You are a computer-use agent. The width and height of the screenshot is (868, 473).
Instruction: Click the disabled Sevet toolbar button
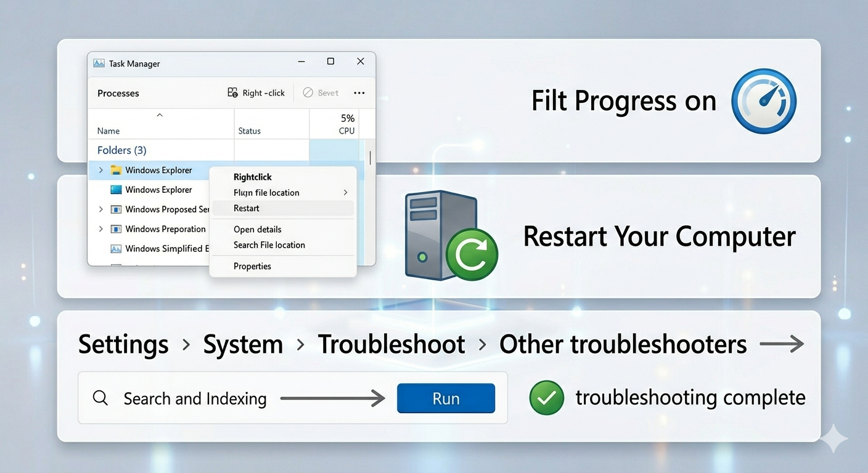tap(321, 93)
